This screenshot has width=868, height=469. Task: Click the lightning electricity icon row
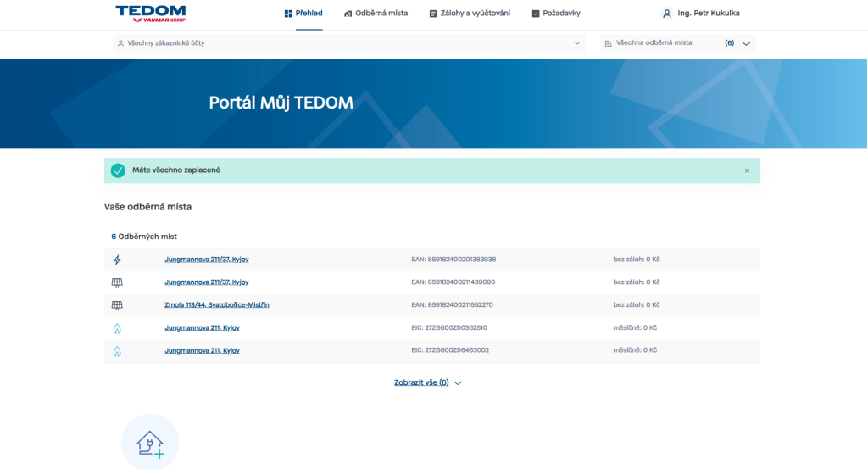tap(117, 260)
